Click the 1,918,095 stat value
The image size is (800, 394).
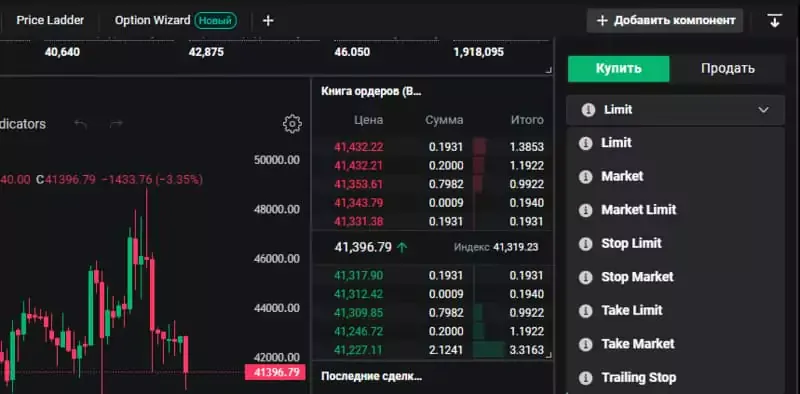479,52
